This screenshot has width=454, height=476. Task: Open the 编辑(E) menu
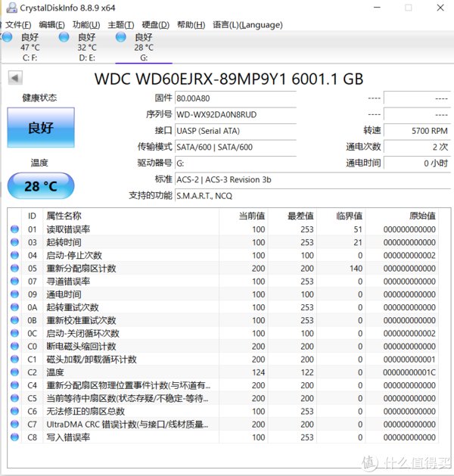pyautogui.click(x=52, y=24)
